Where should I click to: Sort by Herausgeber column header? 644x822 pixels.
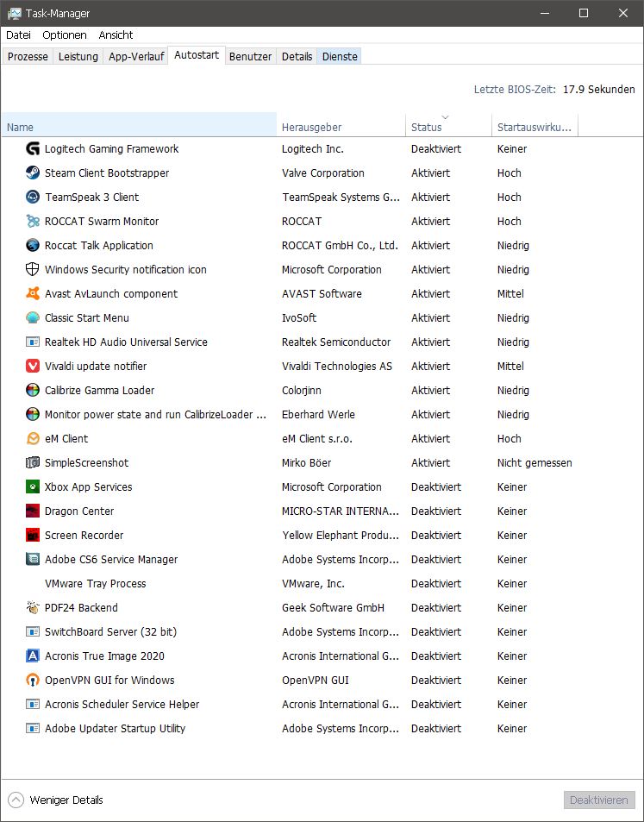(x=341, y=125)
